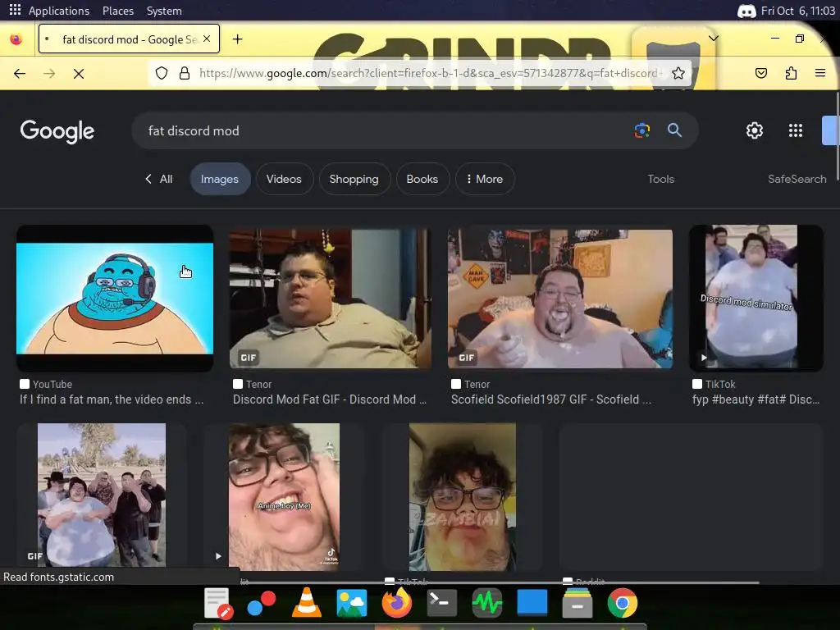Bookmark this page with the star icon
Screen dimensions: 840x630
tap(678, 73)
